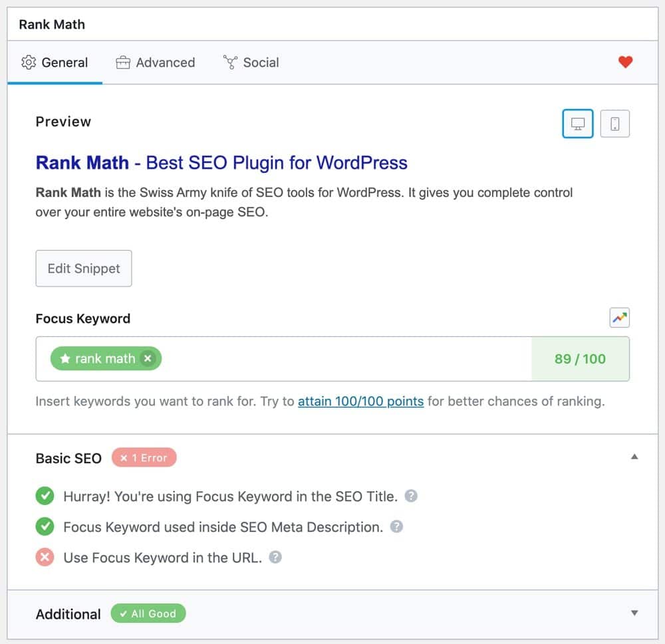This screenshot has width=665, height=644.
Task: Open 'attain 100/100 points' link
Action: pos(360,401)
